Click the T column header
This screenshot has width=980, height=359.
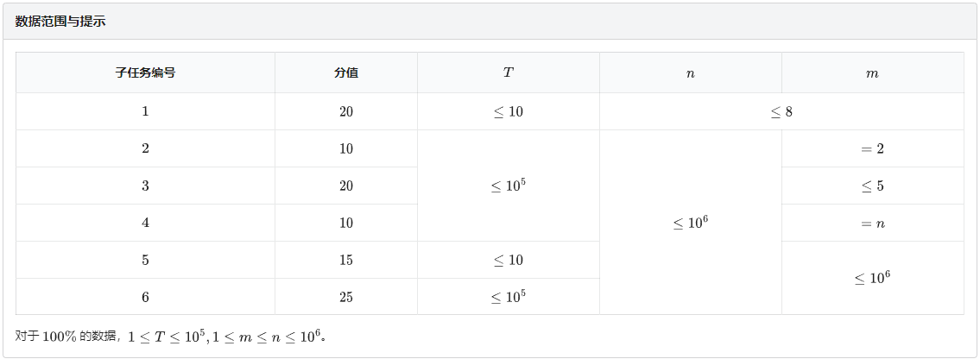(508, 72)
